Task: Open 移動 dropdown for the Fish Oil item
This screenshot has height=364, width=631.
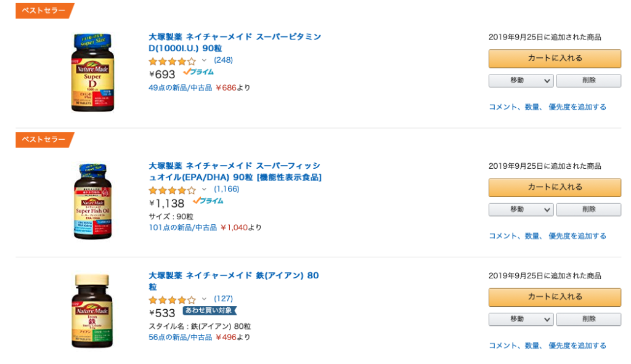Action: 521,209
